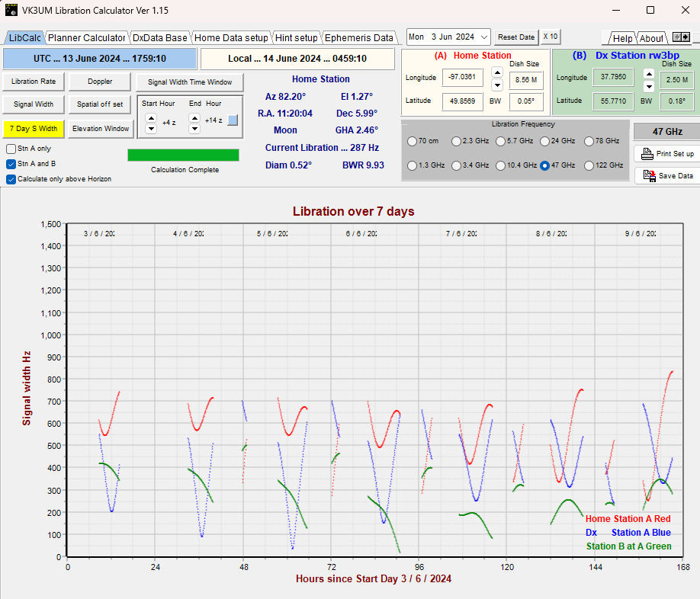Click the Home Station BW field

pos(526,101)
